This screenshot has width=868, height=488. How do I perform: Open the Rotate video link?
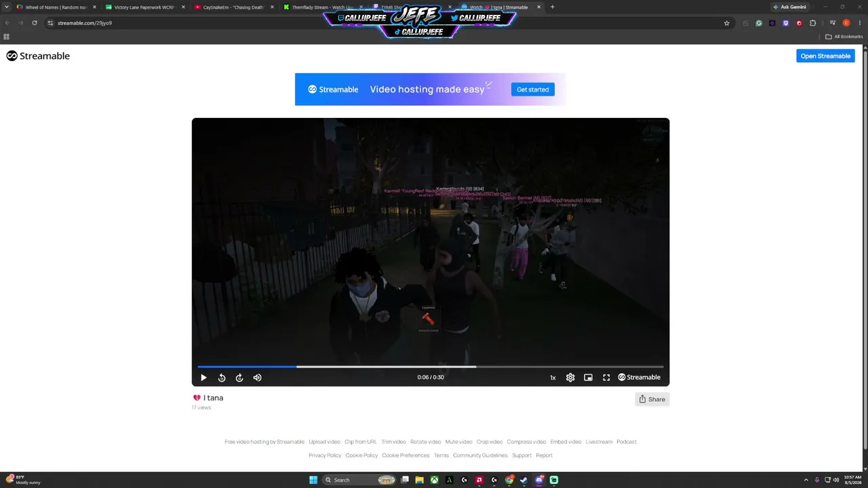(425, 442)
